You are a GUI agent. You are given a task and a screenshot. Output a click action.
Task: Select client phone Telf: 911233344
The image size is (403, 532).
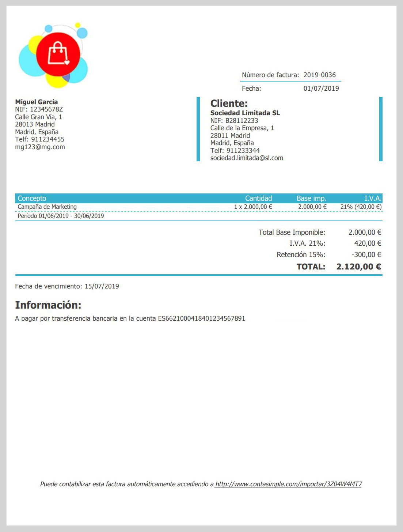(235, 151)
